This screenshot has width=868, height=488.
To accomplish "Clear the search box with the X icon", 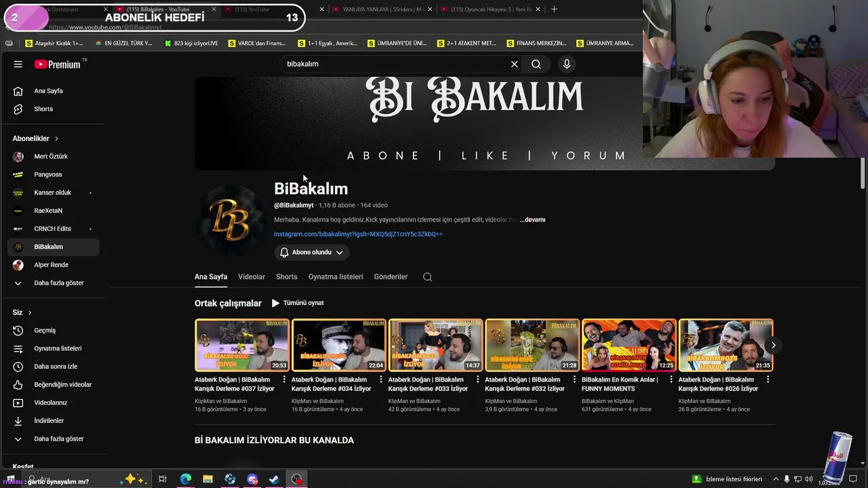I will [514, 64].
